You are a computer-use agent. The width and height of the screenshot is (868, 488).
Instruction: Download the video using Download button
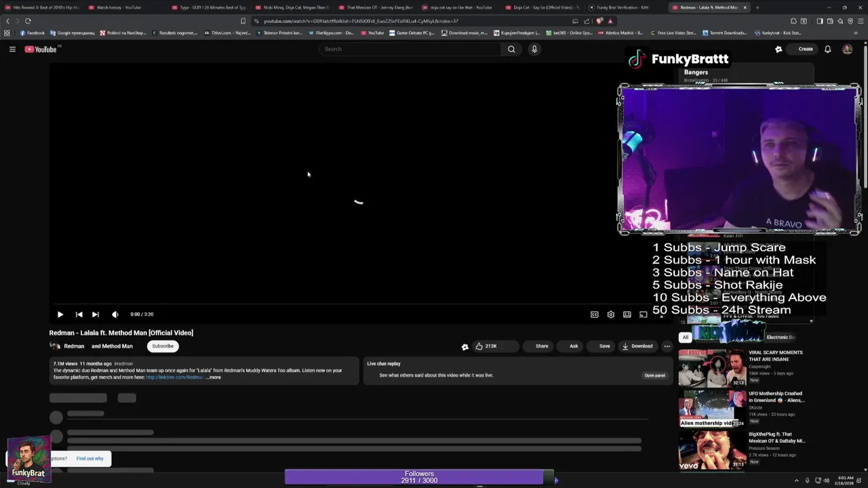point(637,346)
